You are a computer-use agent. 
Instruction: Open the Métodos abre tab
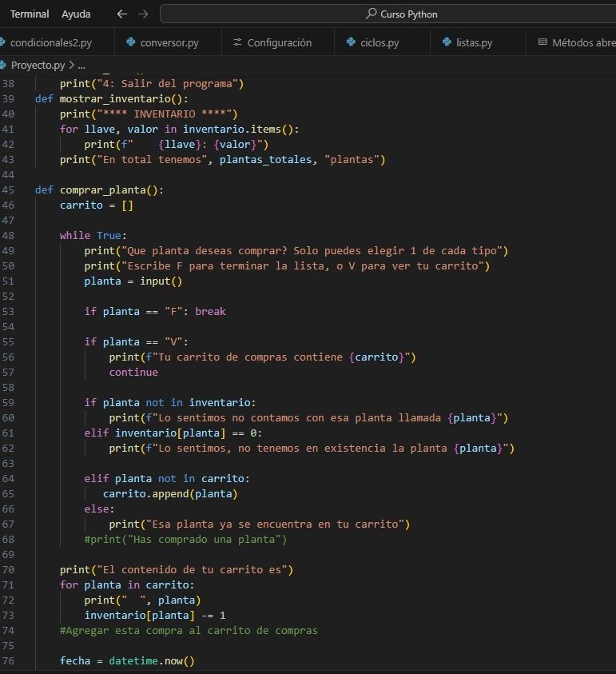coord(583,42)
